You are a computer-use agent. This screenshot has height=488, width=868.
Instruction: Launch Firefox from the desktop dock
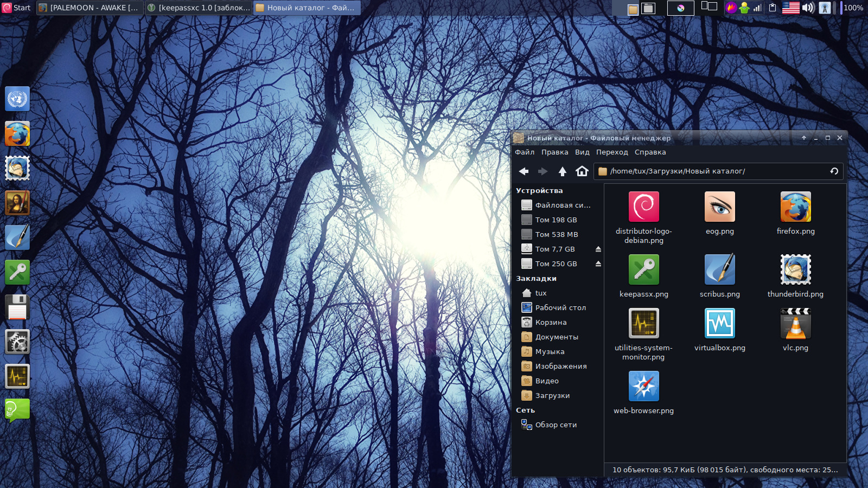pyautogui.click(x=17, y=134)
